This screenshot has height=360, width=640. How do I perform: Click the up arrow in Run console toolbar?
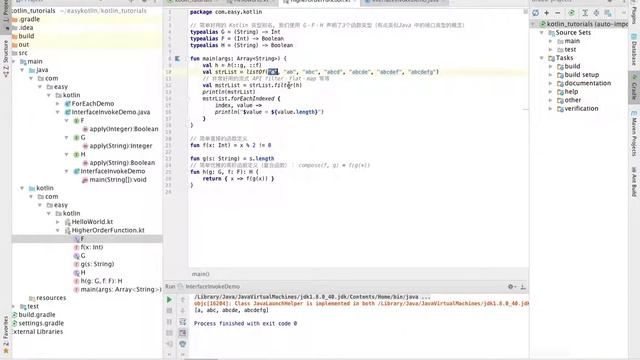(x=182, y=300)
